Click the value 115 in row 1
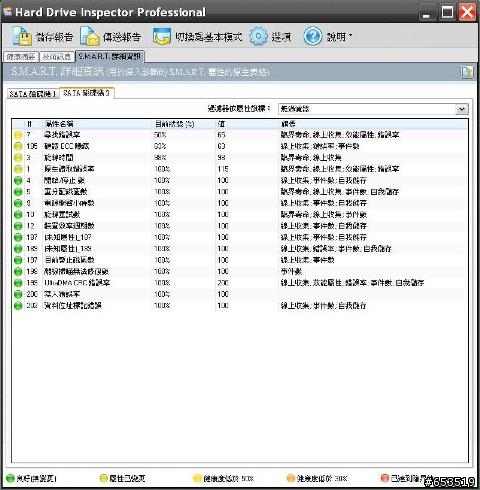Image resolution: width=480 pixels, height=490 pixels. pyautogui.click(x=223, y=169)
